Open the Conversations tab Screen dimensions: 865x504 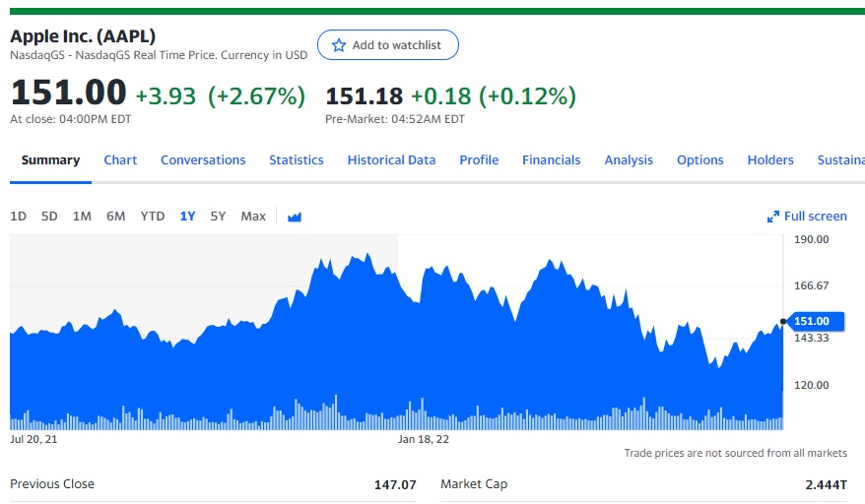(203, 159)
